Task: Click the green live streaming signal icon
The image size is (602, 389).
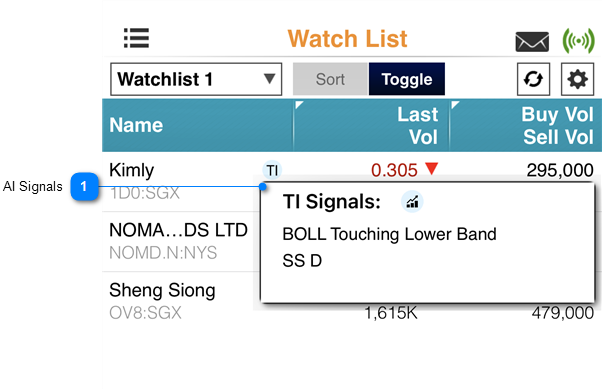Action: tap(579, 40)
